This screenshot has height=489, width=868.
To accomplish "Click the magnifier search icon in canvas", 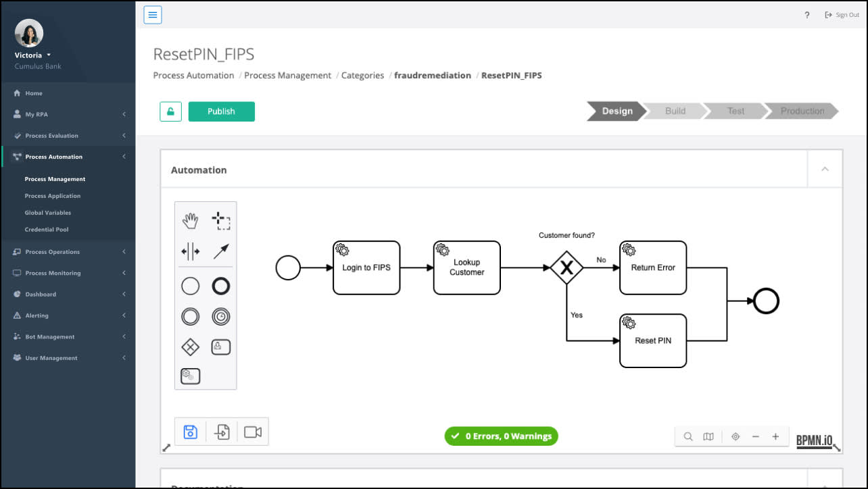I will coord(688,437).
